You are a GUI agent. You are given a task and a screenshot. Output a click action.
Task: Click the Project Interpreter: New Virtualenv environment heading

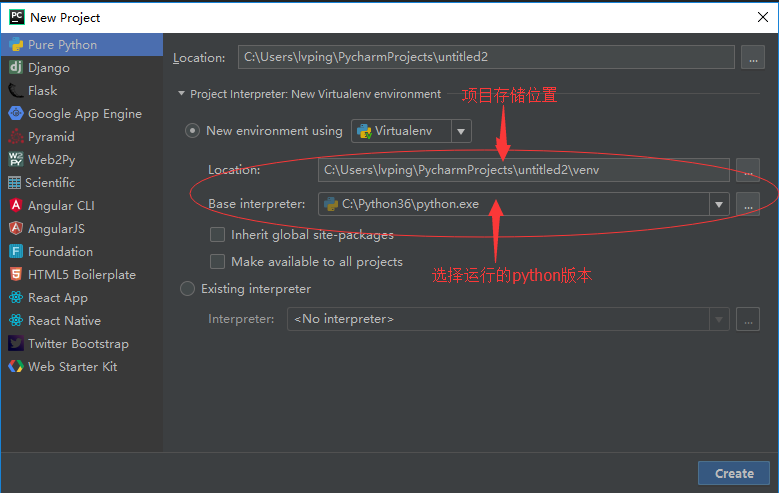[315, 94]
